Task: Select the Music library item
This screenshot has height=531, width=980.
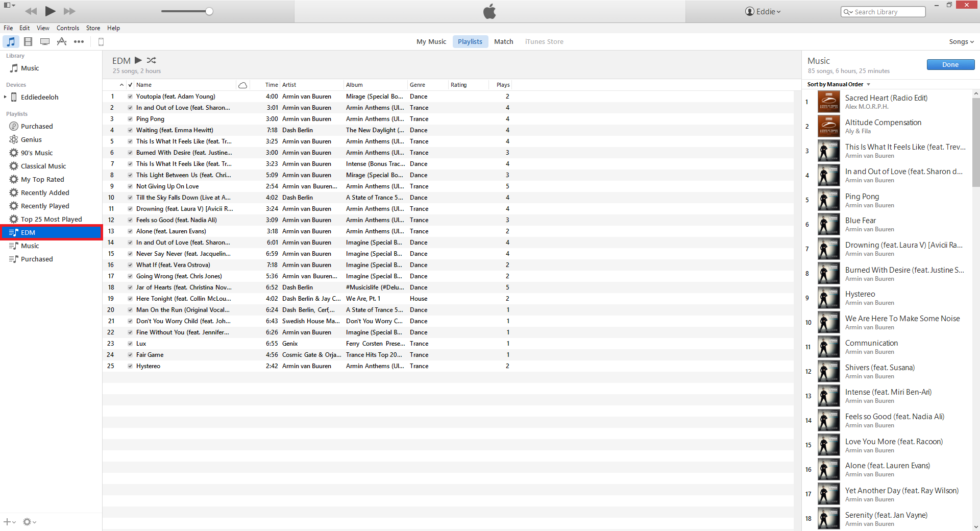Action: click(30, 68)
